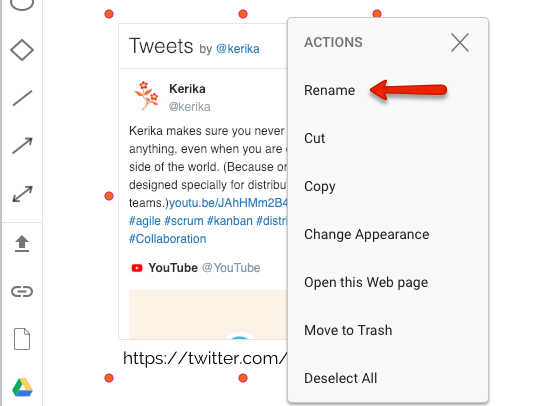Viewport: 541px width, 406px height.
Task: Select the ellipse shape tool
Action: [22, 4]
